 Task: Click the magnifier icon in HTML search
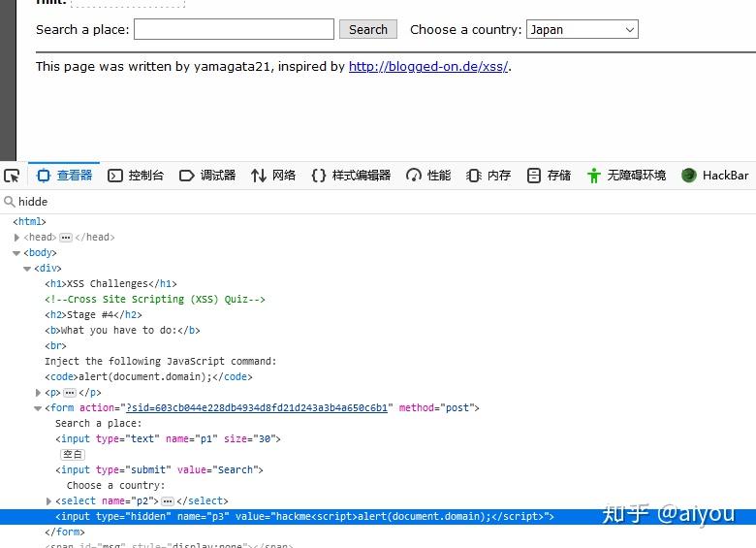9,201
